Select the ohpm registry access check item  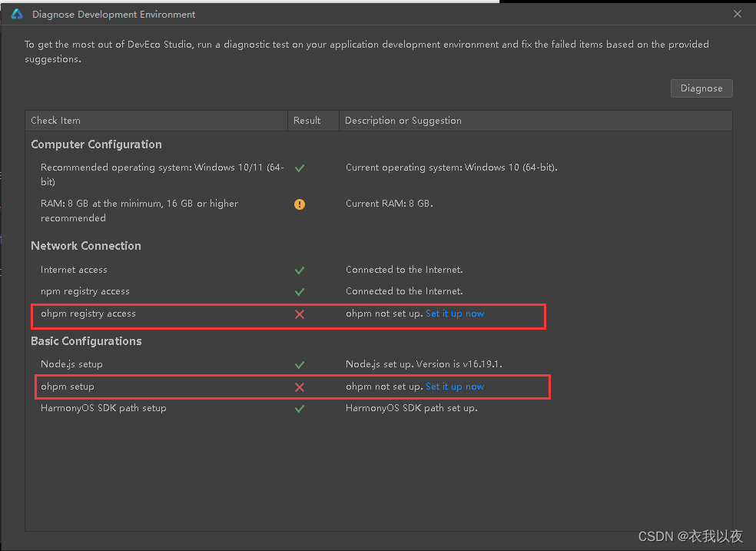pyautogui.click(x=88, y=314)
